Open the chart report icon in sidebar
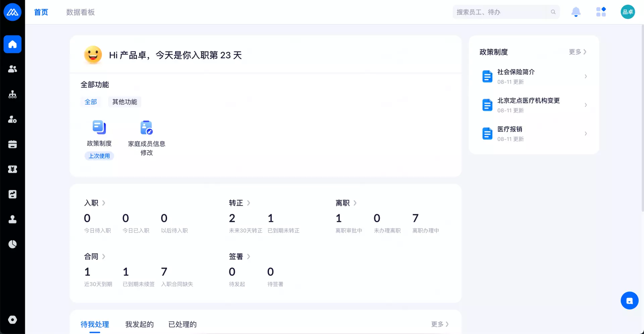 (12, 194)
